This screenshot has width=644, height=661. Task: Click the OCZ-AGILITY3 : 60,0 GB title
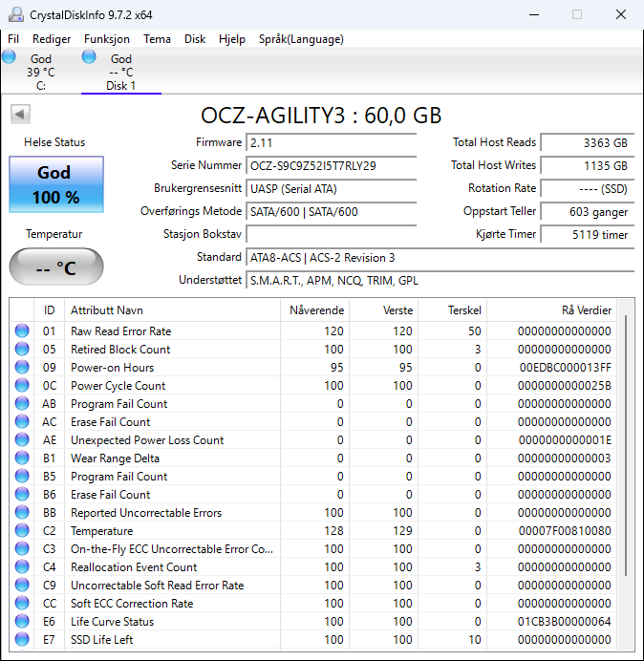321,115
